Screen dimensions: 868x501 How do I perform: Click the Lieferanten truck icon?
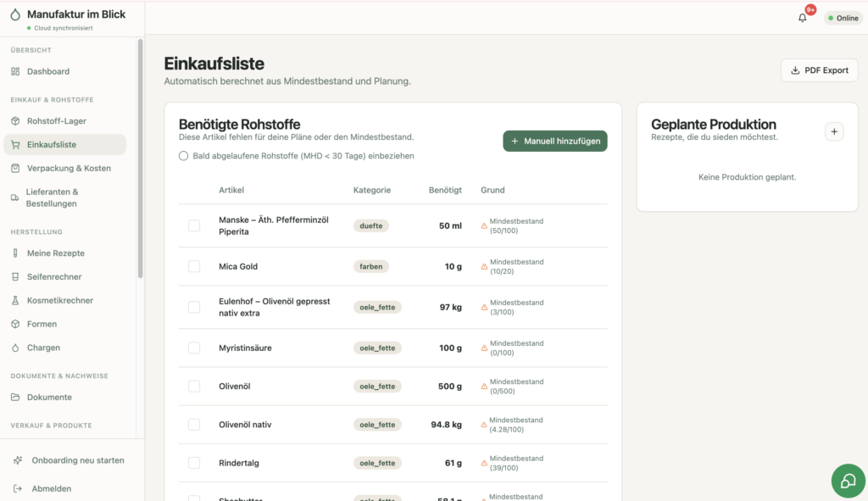tap(15, 198)
